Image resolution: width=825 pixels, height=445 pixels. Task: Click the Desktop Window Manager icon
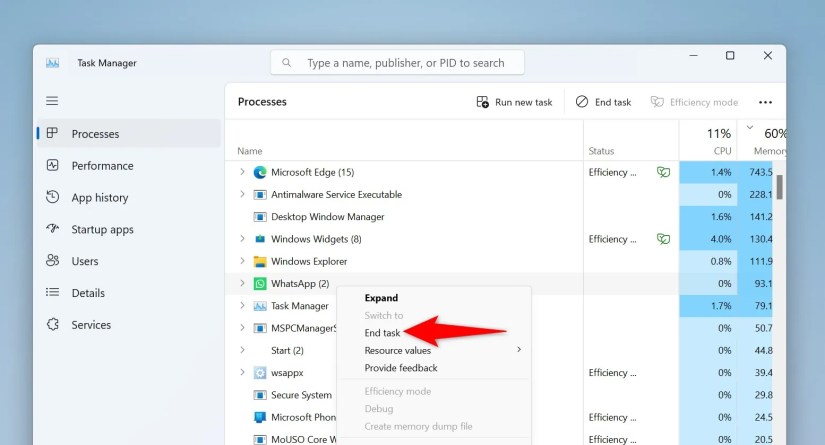click(x=260, y=217)
